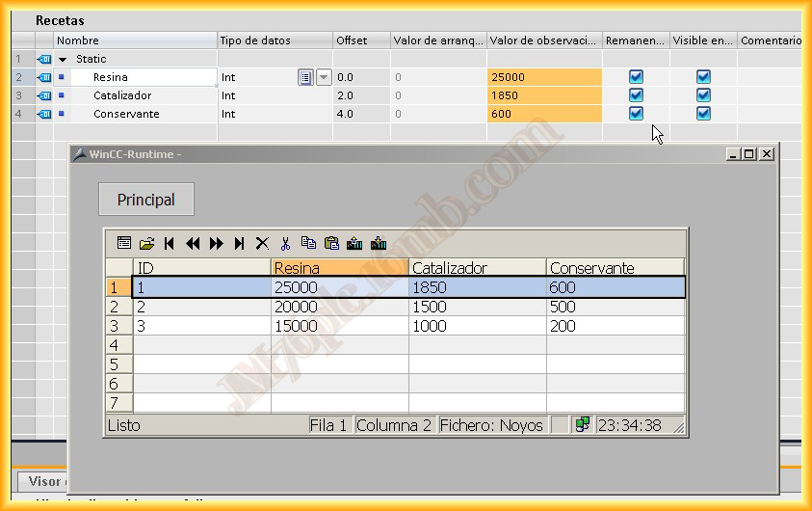Jump to last record arrow icon

click(x=239, y=243)
